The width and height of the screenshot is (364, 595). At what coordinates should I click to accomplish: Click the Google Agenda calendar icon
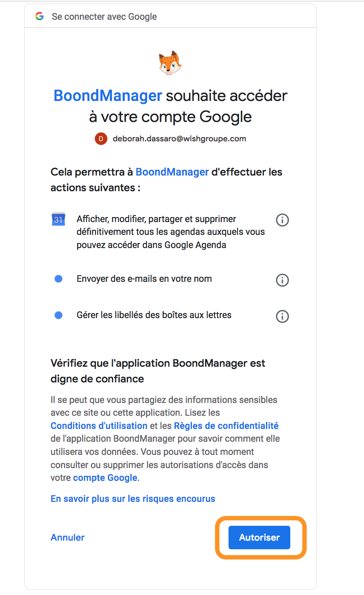coord(58,219)
